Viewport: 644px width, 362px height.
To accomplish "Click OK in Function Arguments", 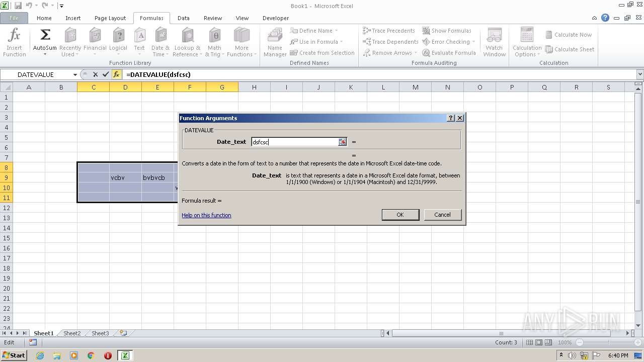I will (x=400, y=215).
